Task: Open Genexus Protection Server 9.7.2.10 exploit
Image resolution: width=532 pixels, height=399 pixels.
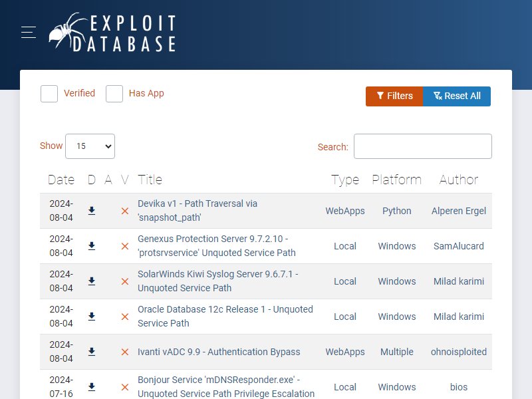Action: [217, 246]
